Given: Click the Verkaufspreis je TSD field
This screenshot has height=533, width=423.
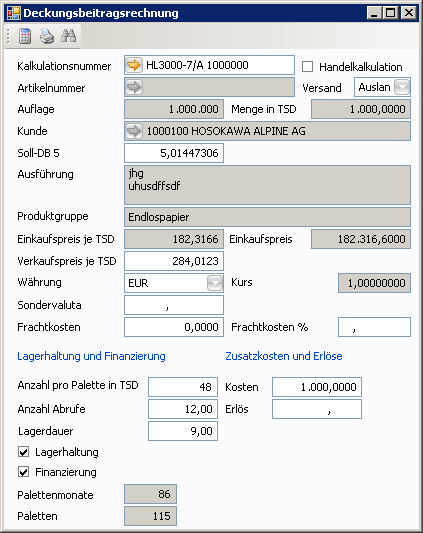Looking at the screenshot, I should [x=174, y=261].
